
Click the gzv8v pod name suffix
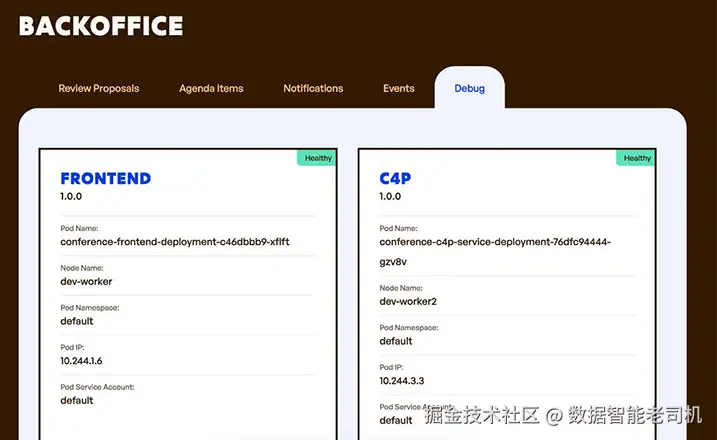coord(393,262)
